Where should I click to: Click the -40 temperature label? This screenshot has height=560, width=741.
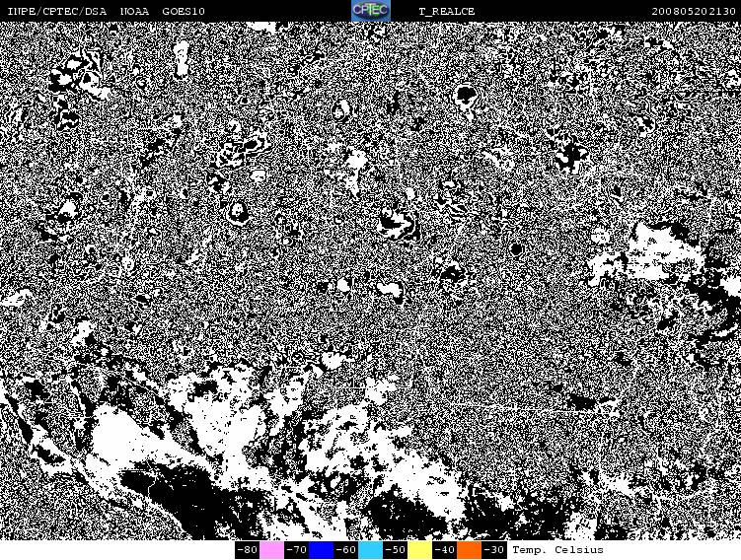[x=444, y=550]
